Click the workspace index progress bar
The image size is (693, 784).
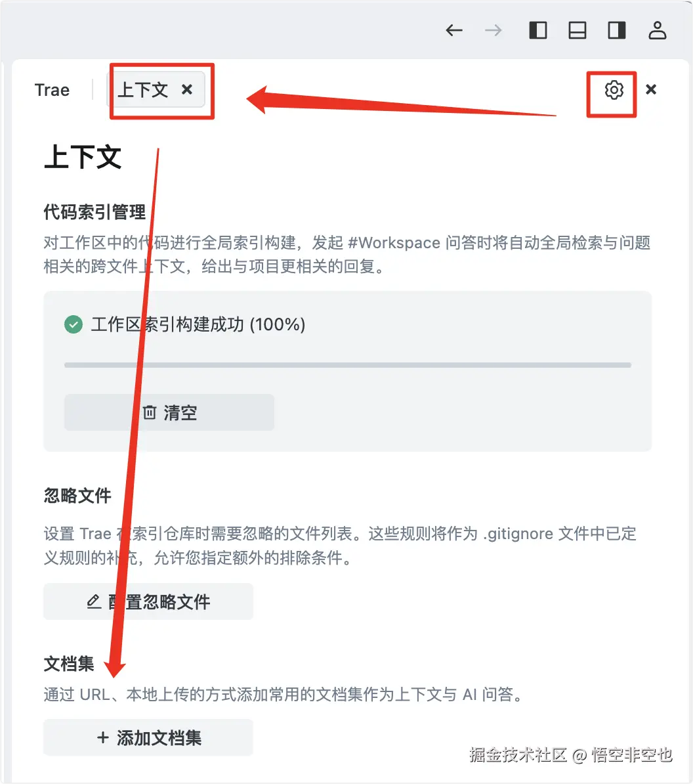point(348,365)
